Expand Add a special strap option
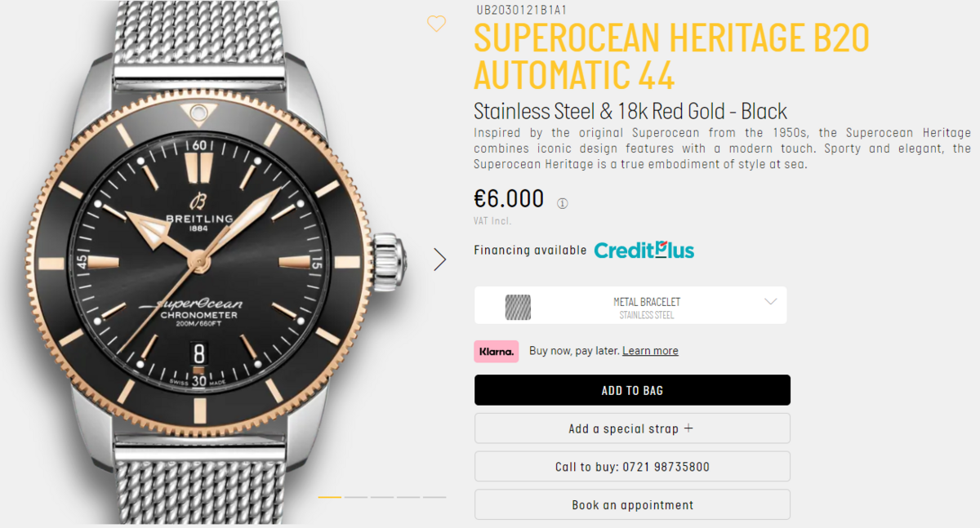This screenshot has width=980, height=528. pos(632,428)
